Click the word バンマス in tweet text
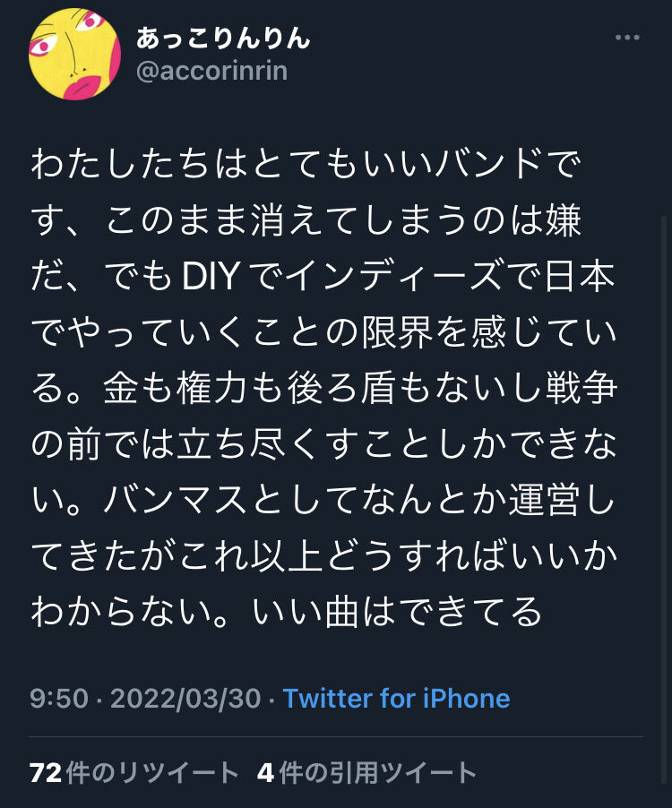Viewport: 672px width, 808px height. [x=176, y=500]
